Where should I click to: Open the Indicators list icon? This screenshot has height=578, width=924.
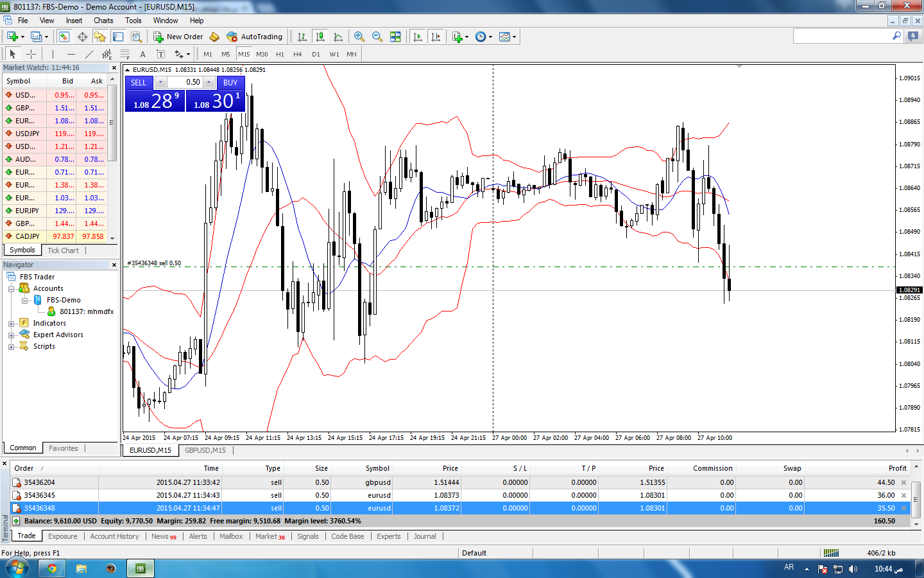click(x=458, y=37)
